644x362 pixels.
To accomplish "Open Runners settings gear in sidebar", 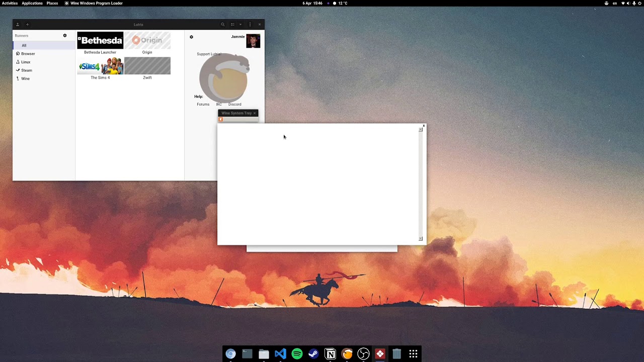I will click(65, 36).
